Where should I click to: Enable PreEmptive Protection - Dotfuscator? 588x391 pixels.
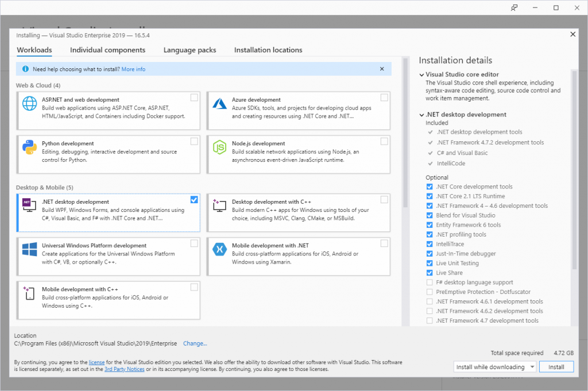click(430, 292)
